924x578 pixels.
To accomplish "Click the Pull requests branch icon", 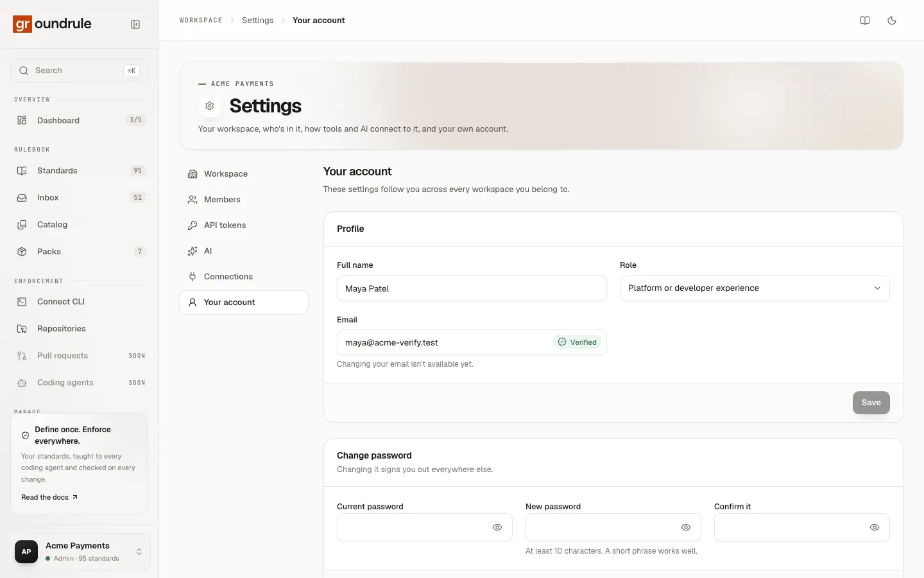I will pos(22,355).
